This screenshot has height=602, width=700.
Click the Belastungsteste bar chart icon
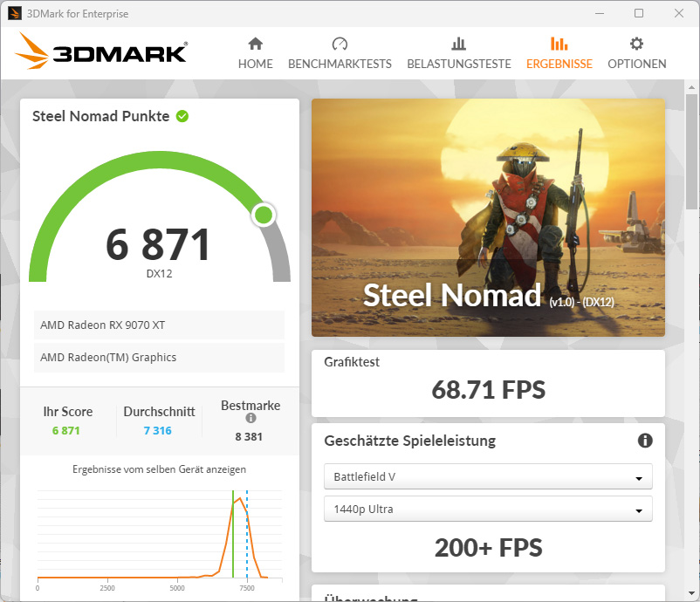(x=458, y=44)
